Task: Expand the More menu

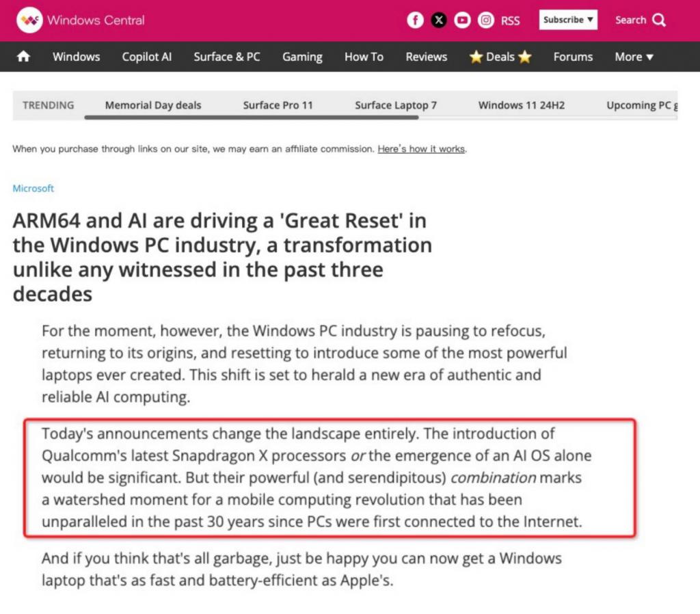Action: pos(634,57)
